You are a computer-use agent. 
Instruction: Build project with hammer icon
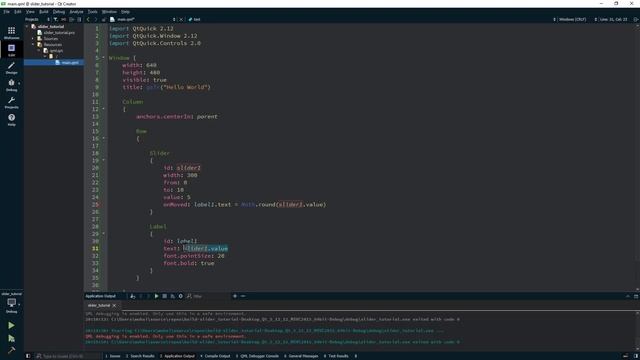click(11, 350)
